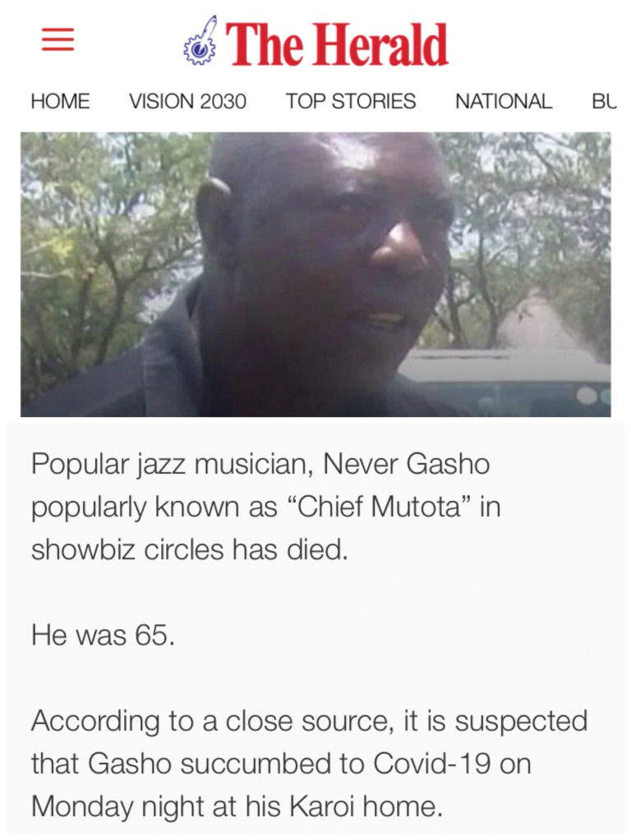Screen dimensions: 631x840
Task: Open the VISION 2030 section
Action: point(187,101)
